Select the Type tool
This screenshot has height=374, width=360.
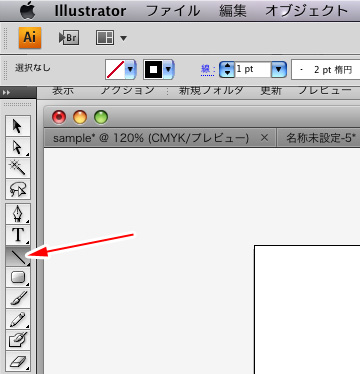[18, 235]
